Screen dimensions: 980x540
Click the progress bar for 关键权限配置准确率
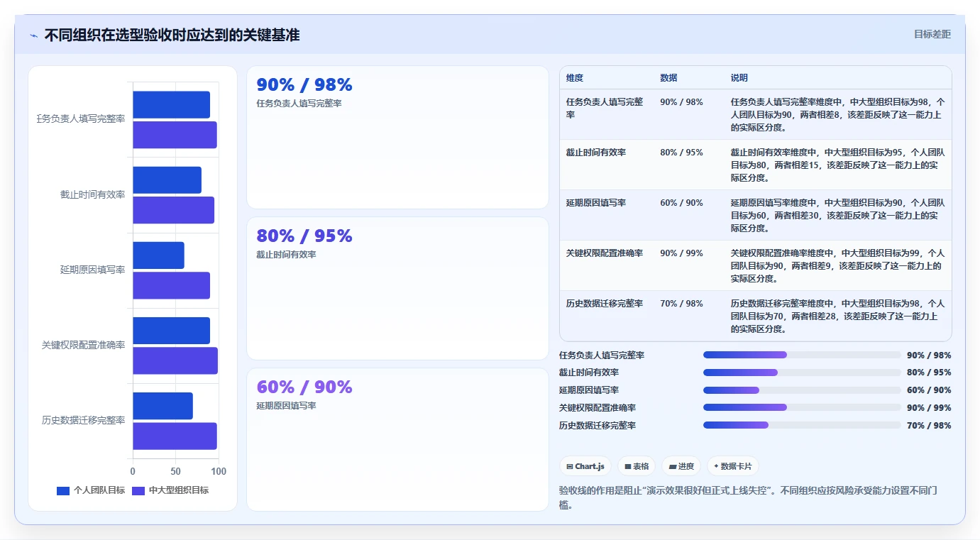click(802, 407)
